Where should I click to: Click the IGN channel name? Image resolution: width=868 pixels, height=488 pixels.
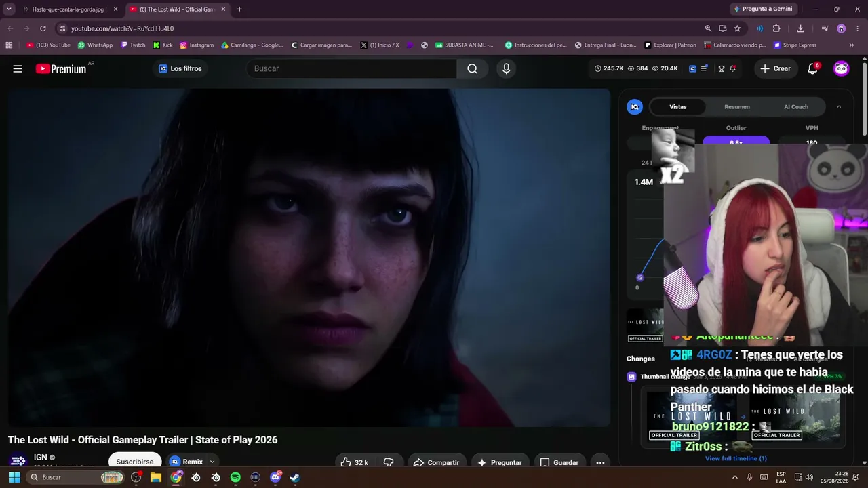click(41, 457)
